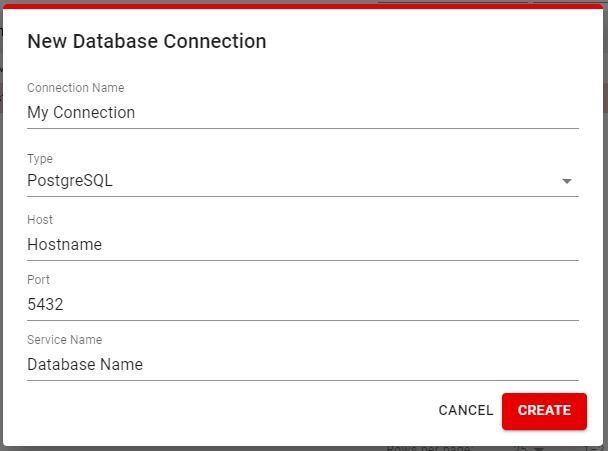
Task: Click the Host field label
Action: click(40, 220)
